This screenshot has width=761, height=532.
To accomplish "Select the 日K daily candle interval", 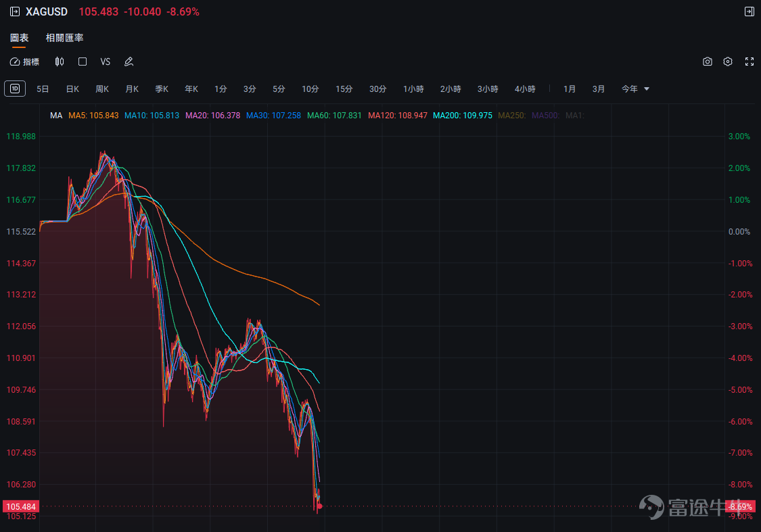I will tap(72, 89).
